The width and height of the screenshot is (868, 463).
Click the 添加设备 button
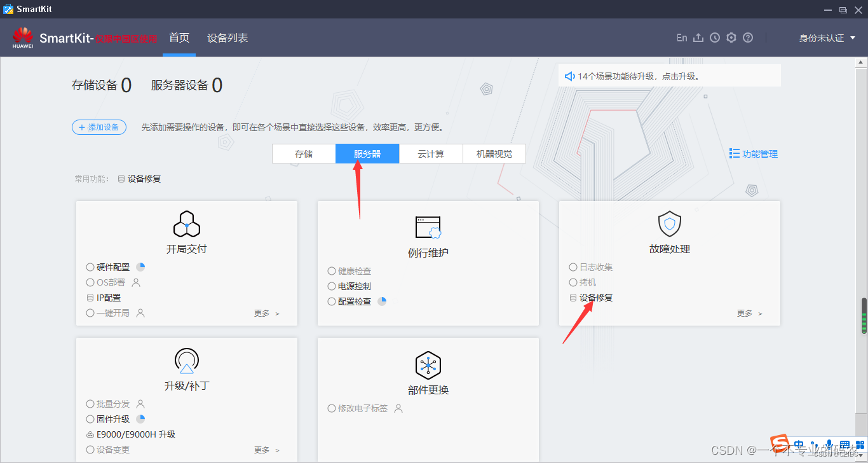point(99,127)
